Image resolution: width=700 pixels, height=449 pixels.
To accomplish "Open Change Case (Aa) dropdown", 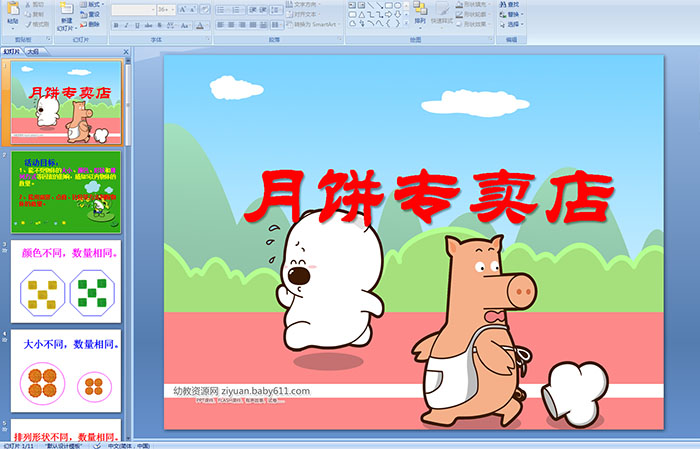I will pyautogui.click(x=185, y=25).
